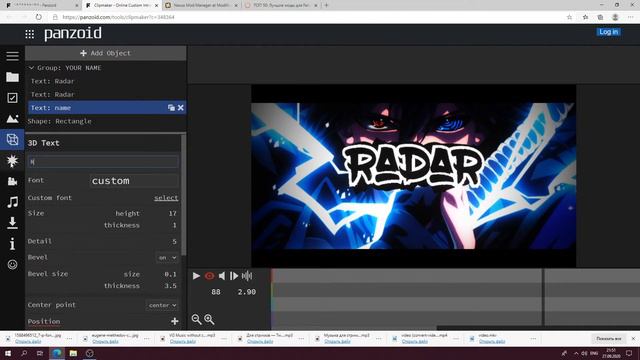Viewport: 640px width, 360px height.
Task: Select the first Text: Radar object
Action: (x=52, y=81)
